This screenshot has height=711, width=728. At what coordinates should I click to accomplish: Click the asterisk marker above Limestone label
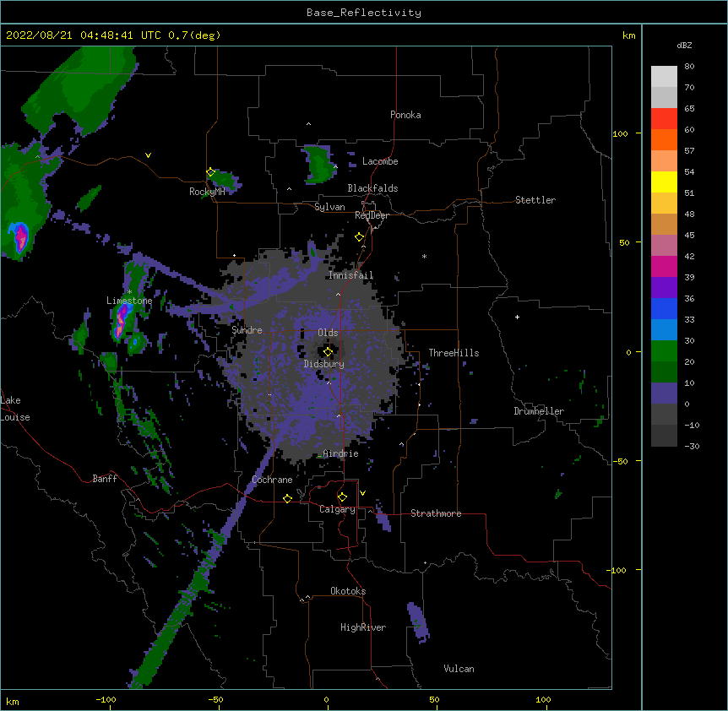129,292
